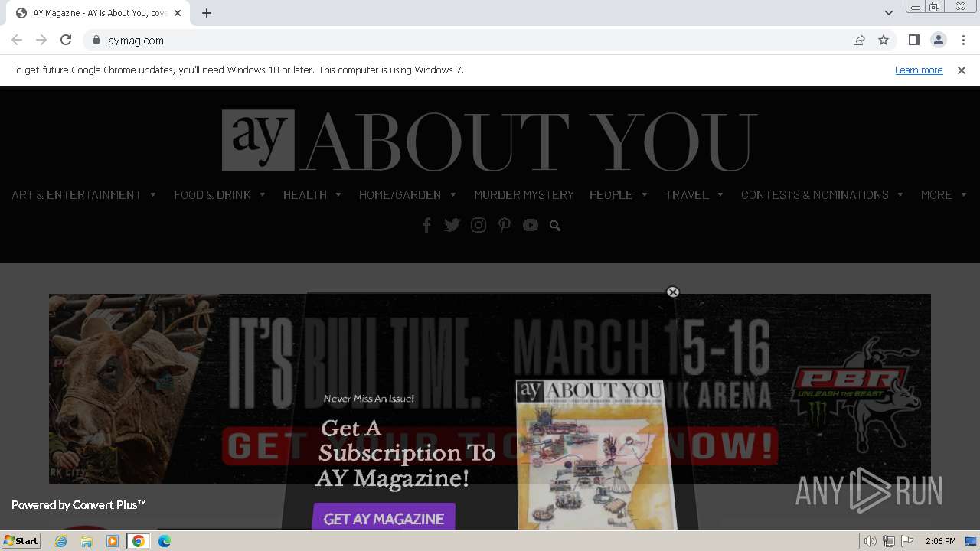Close the subscription popup
980x551 pixels.
click(x=673, y=292)
